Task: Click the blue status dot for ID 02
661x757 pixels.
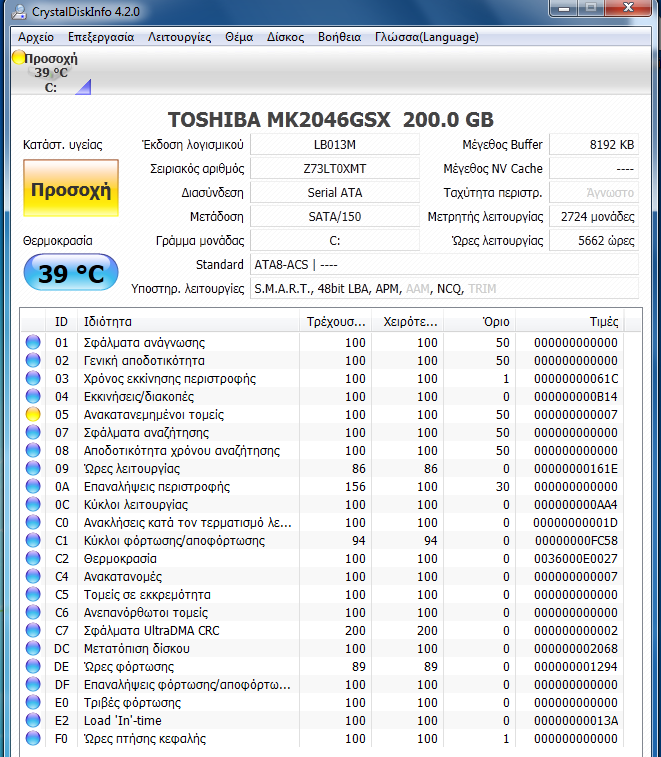Action: (33, 360)
